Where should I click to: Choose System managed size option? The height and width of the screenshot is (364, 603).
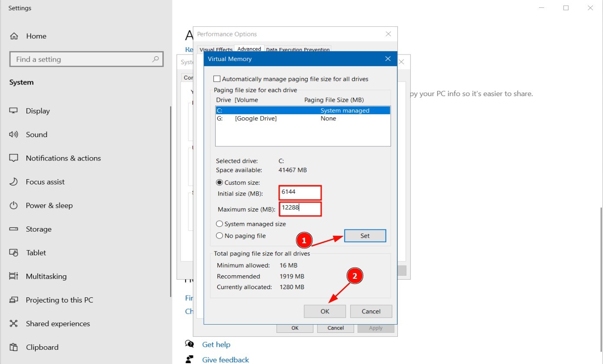click(x=219, y=224)
